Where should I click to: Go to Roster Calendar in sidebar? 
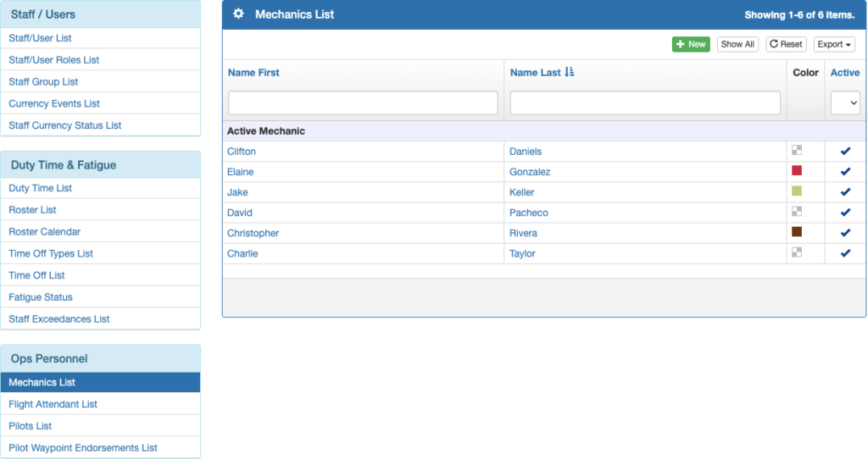pos(44,231)
